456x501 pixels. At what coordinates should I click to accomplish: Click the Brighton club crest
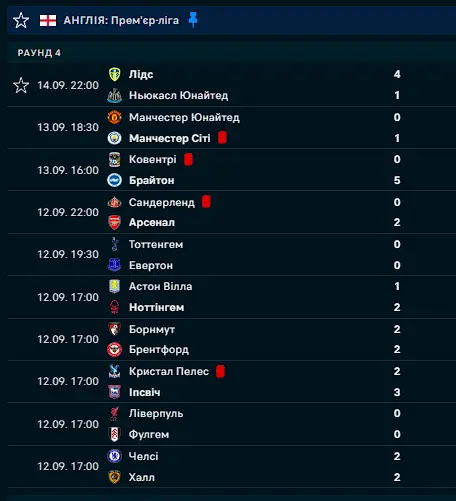[115, 180]
